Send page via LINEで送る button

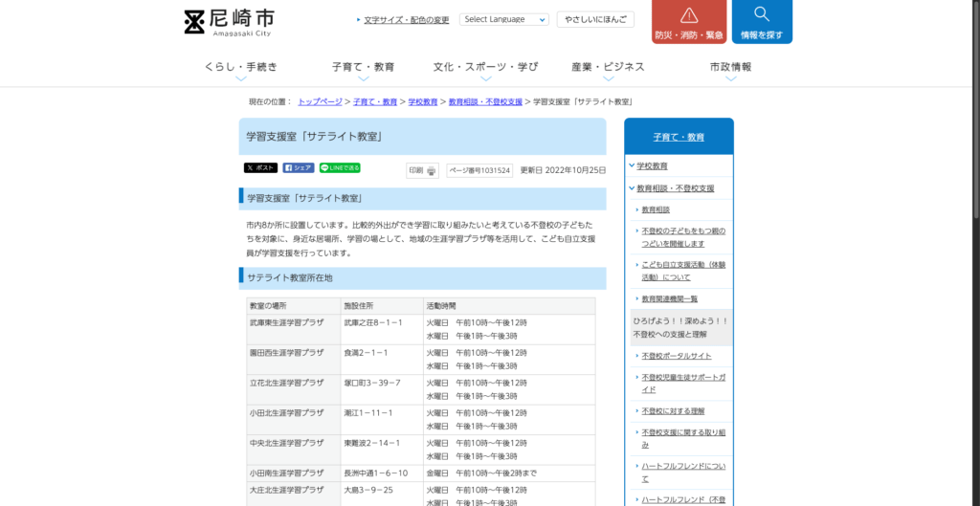pos(340,168)
